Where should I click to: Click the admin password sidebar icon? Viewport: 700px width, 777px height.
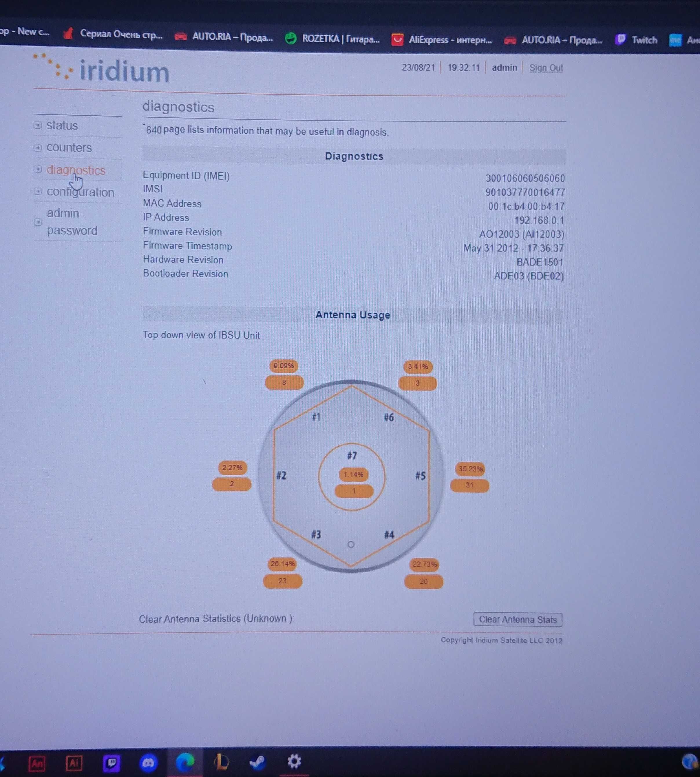click(38, 221)
